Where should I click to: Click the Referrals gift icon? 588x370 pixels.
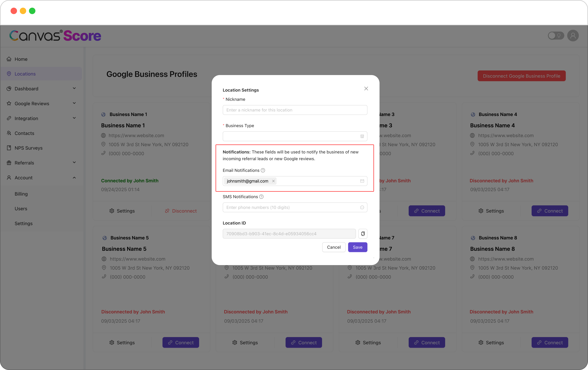tap(9, 163)
